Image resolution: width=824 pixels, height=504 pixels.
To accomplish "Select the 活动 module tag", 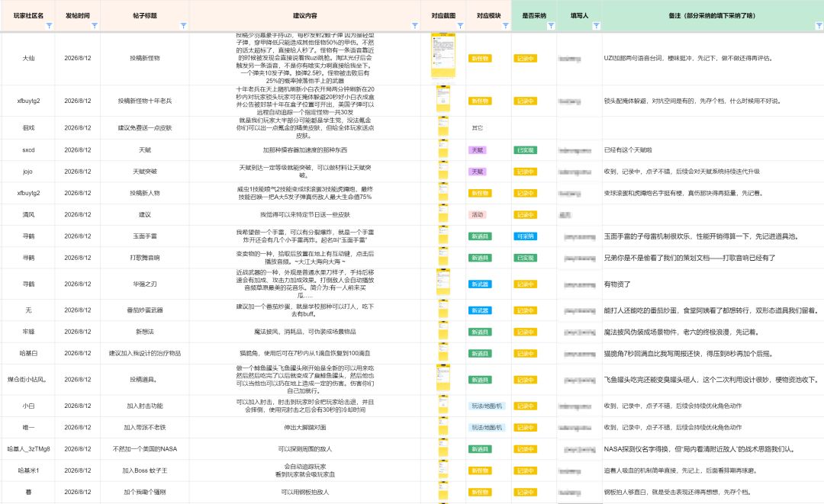I will point(477,215).
